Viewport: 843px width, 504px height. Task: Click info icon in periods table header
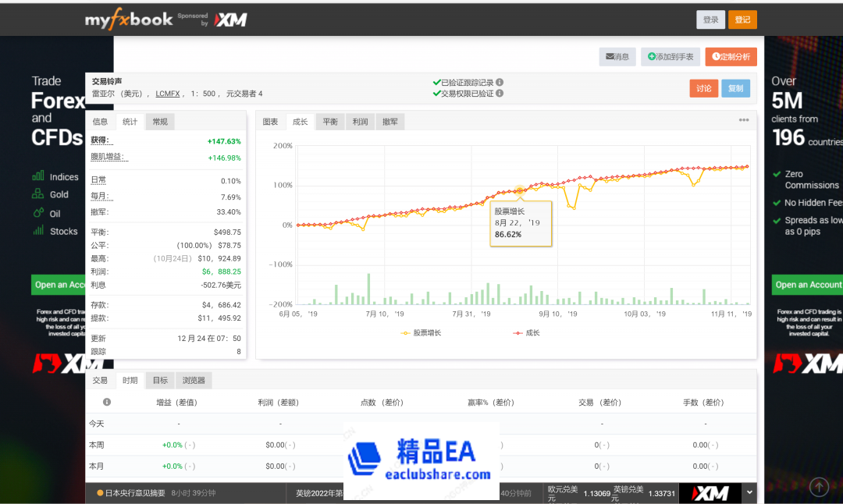[107, 403]
